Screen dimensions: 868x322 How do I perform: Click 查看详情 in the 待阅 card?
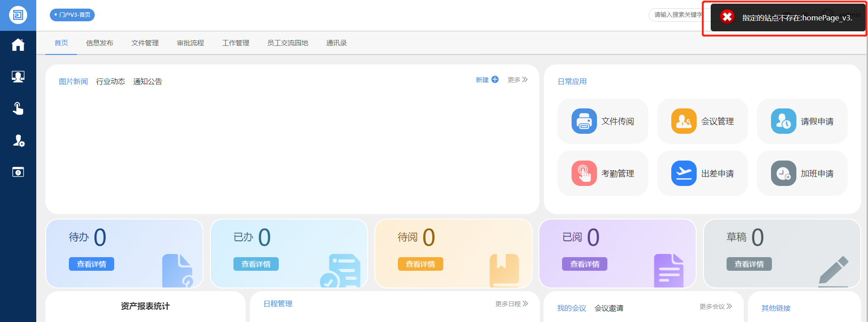[x=421, y=264]
